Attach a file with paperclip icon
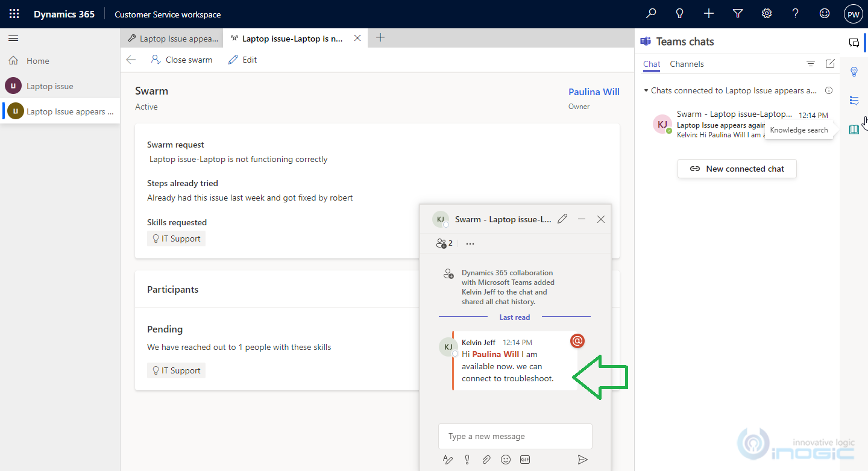 point(486,460)
